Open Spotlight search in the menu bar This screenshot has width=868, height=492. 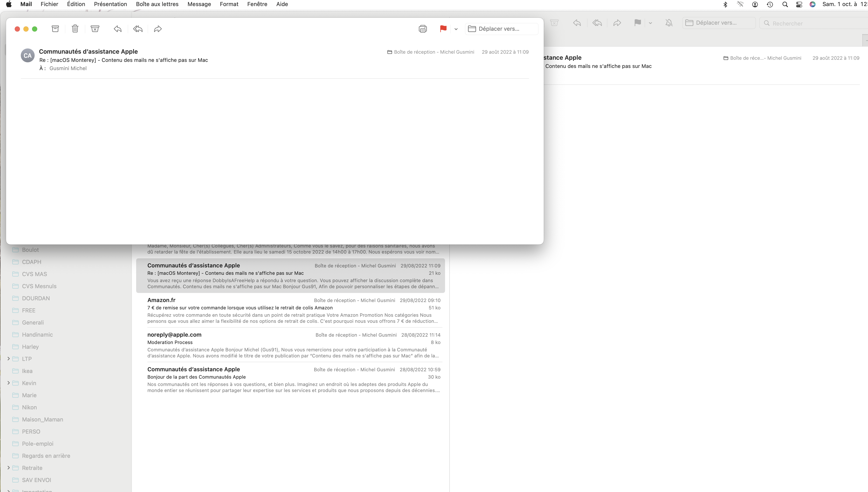785,4
